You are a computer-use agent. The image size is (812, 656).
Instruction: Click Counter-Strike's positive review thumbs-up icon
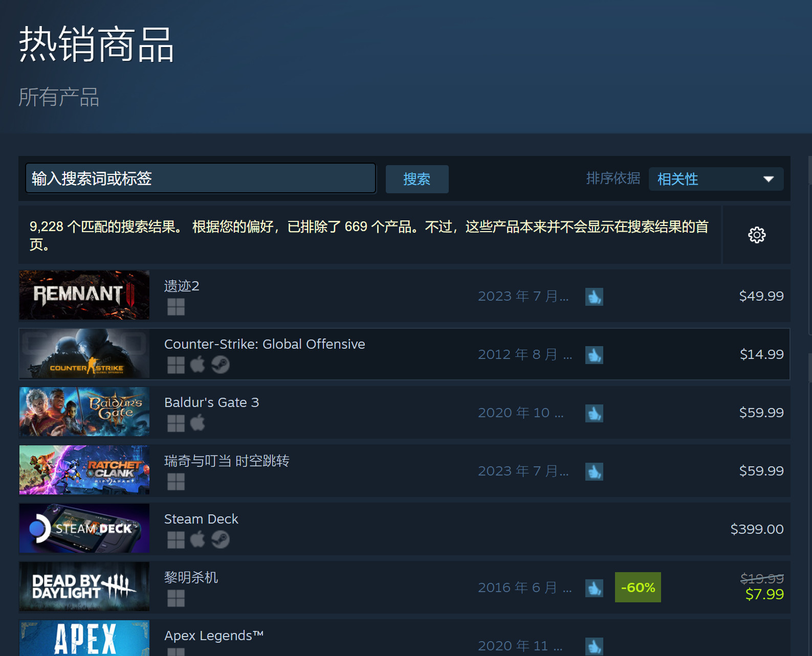pos(594,355)
